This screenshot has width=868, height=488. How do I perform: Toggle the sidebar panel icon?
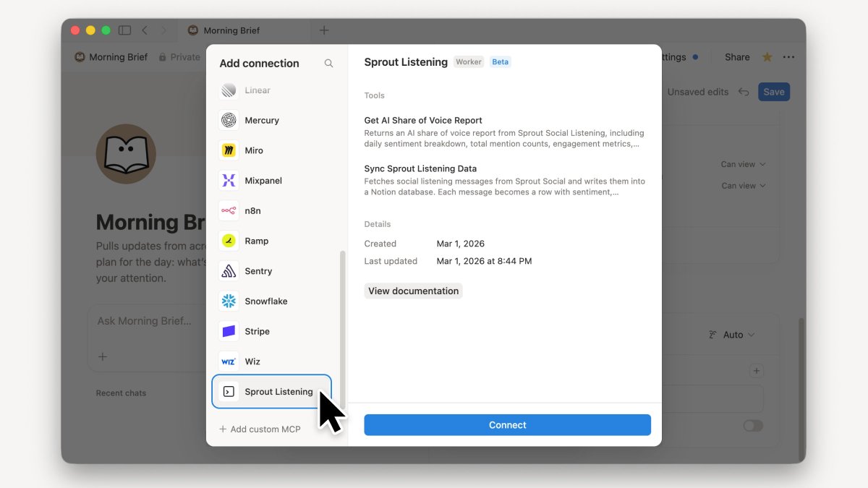coord(124,30)
